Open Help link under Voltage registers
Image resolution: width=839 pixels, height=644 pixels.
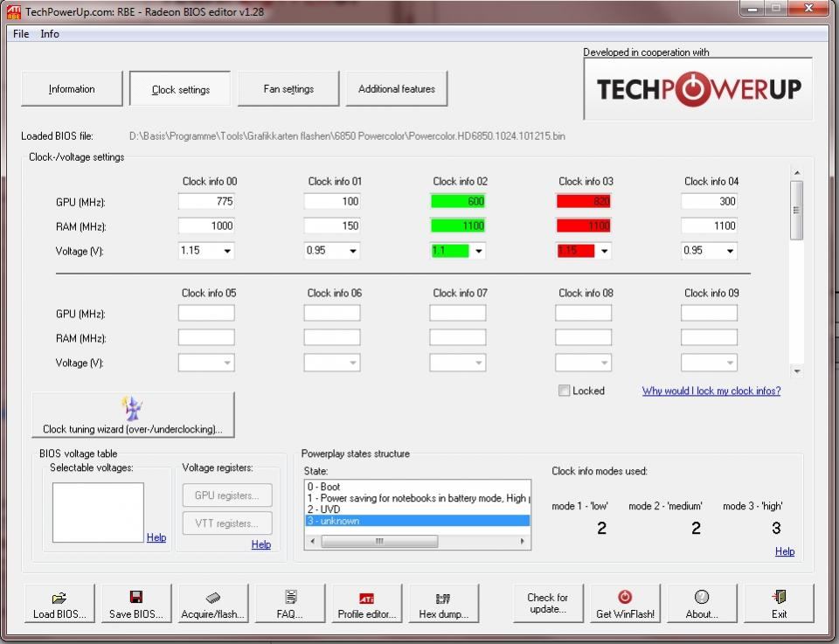tap(261, 544)
